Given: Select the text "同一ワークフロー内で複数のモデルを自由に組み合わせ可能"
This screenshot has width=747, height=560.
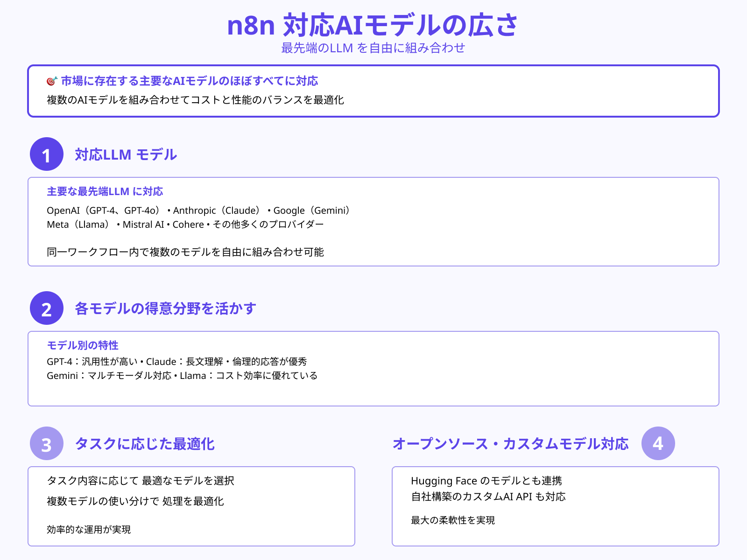Looking at the screenshot, I should click(x=185, y=252).
